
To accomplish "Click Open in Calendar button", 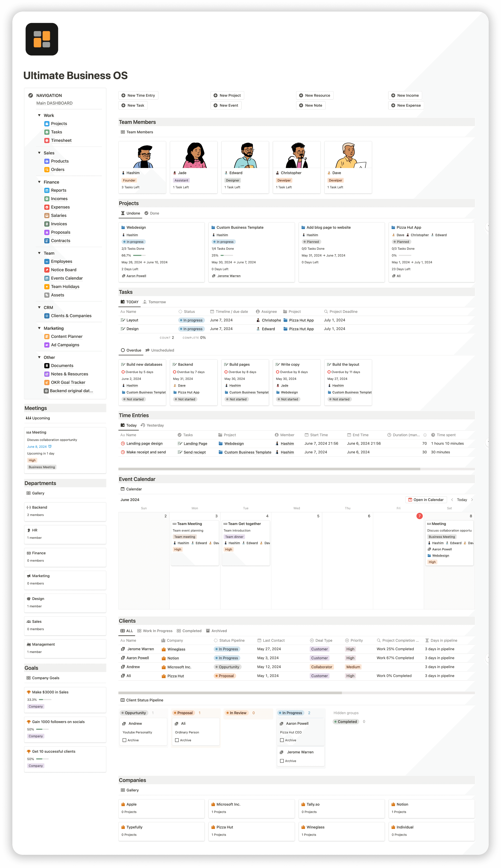I will 426,499.
